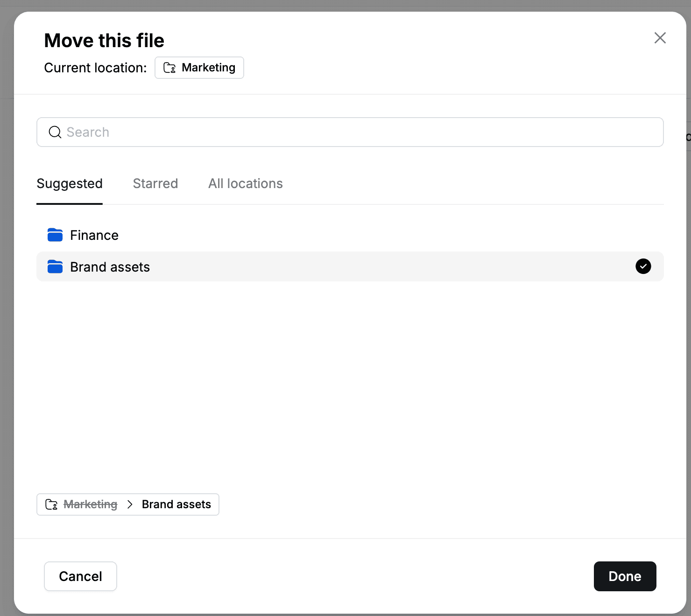The height and width of the screenshot is (616, 691).
Task: Confirm the move with Done
Action: [625, 576]
